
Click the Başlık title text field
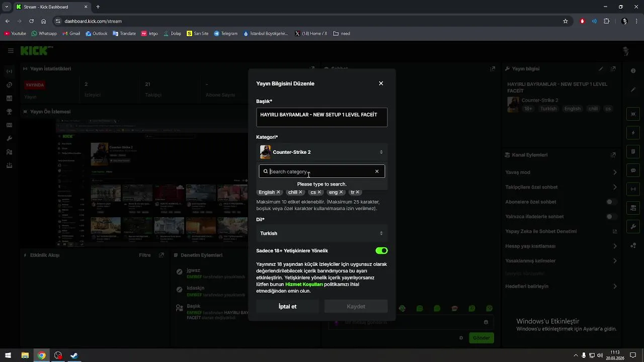[322, 117]
